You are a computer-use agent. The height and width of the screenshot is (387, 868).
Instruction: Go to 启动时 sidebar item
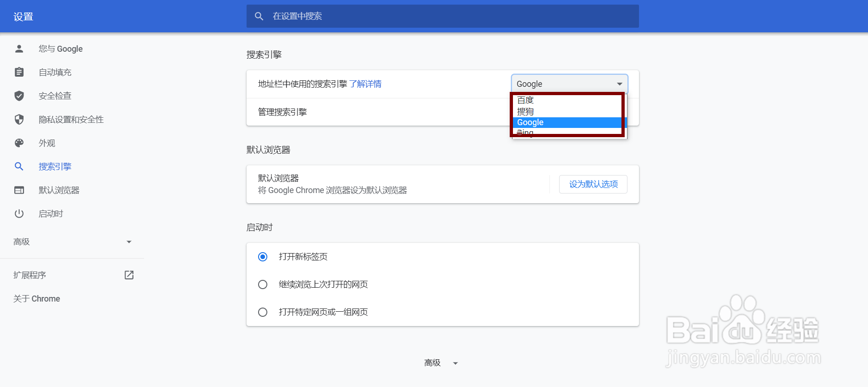pos(51,213)
